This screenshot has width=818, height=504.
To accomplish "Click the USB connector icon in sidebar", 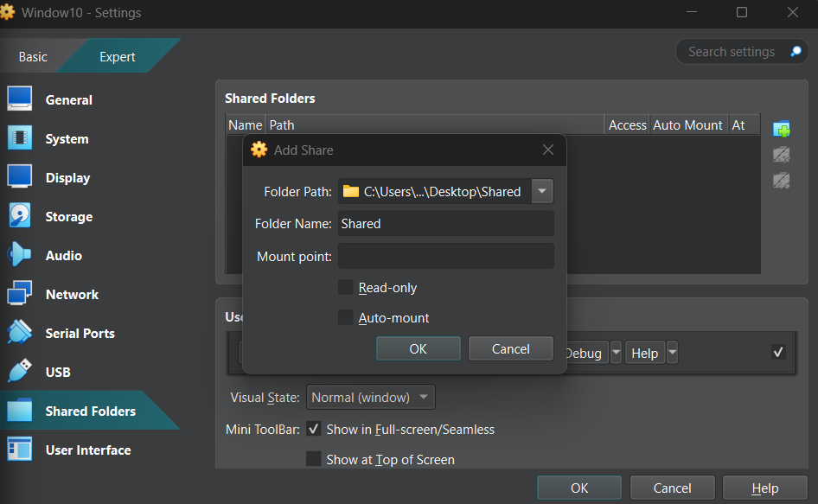I will tap(20, 371).
